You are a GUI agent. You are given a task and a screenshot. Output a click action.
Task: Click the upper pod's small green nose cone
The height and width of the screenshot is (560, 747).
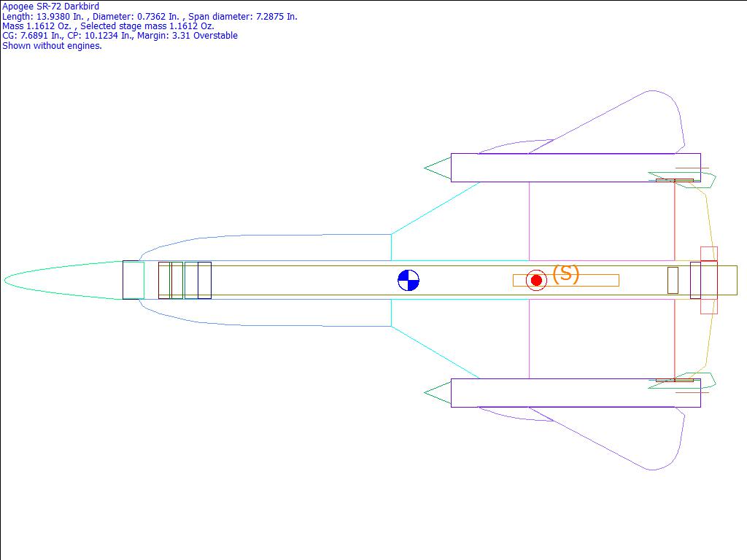pos(438,168)
